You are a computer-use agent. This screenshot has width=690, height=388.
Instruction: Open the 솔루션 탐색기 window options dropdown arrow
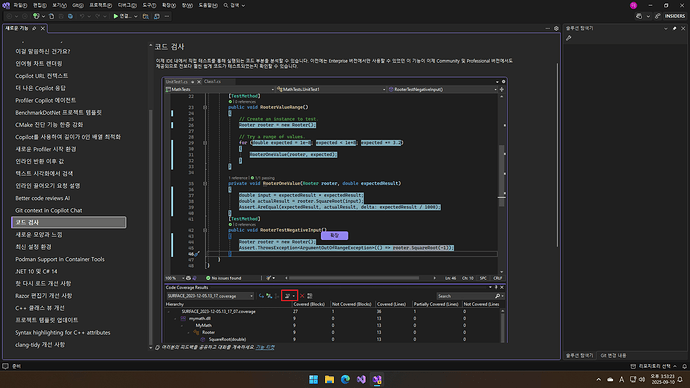pos(665,28)
